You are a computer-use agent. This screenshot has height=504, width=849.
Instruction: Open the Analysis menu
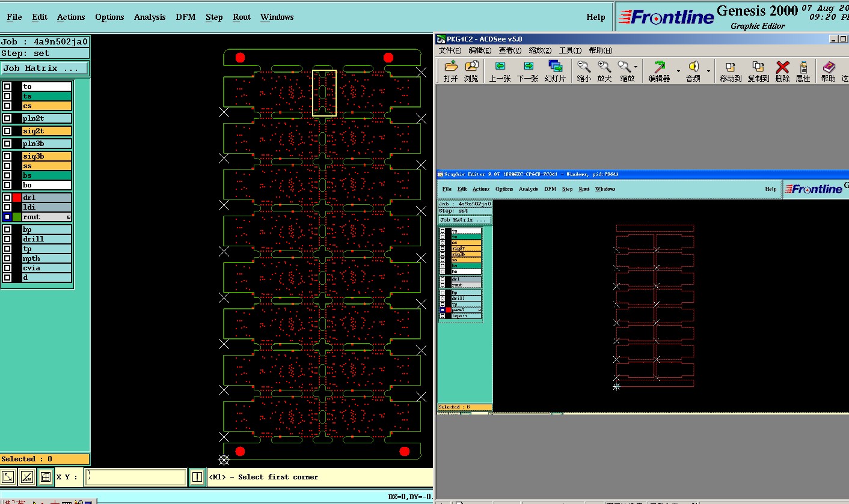tap(149, 17)
